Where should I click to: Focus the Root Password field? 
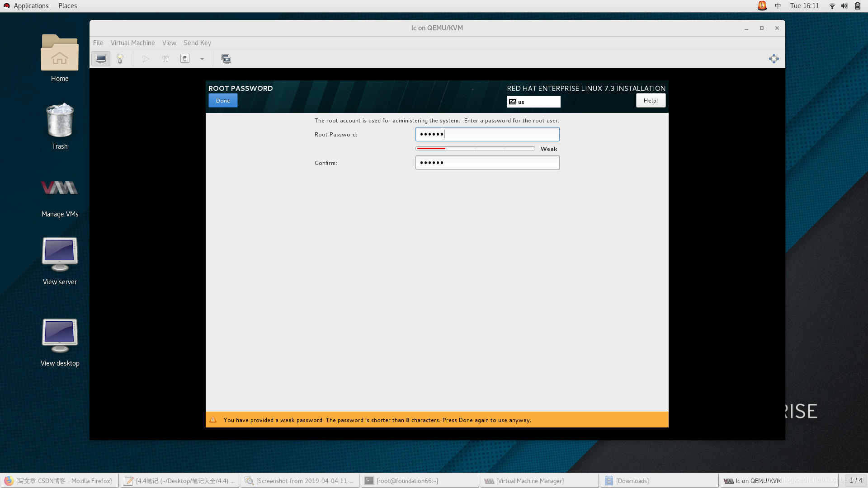pos(487,134)
